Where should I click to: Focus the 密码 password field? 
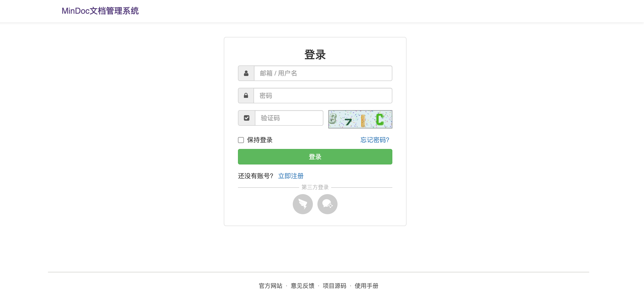pyautogui.click(x=322, y=95)
